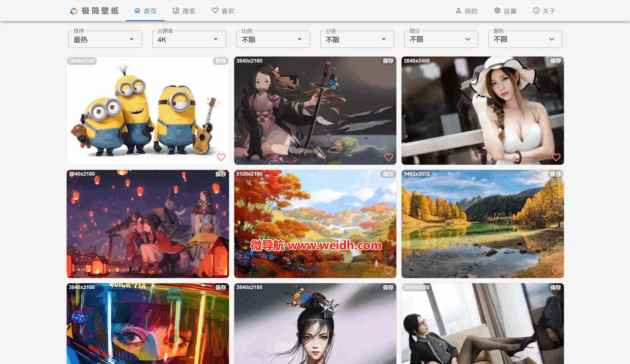Click 保存 on the Nezuko wallpaper

click(388, 61)
